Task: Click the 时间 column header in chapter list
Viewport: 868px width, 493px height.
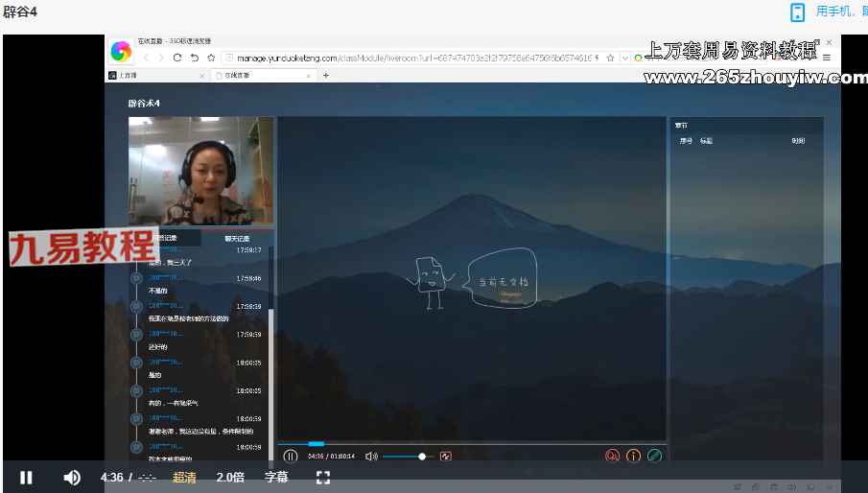Action: 798,141
